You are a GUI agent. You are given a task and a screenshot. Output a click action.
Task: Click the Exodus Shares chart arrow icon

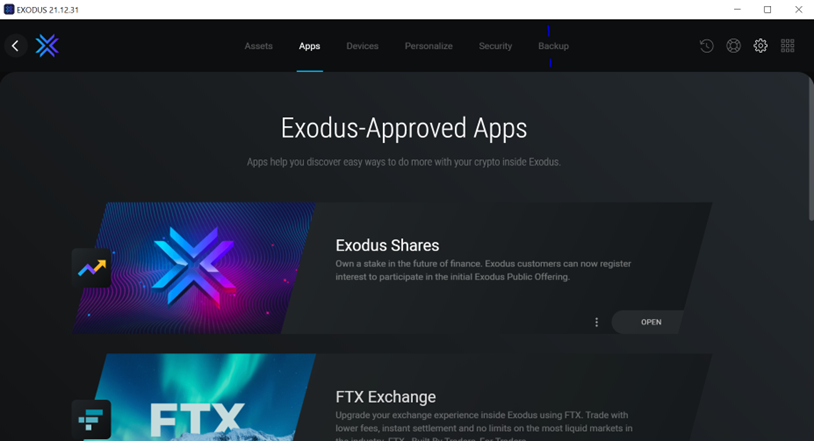coord(91,268)
